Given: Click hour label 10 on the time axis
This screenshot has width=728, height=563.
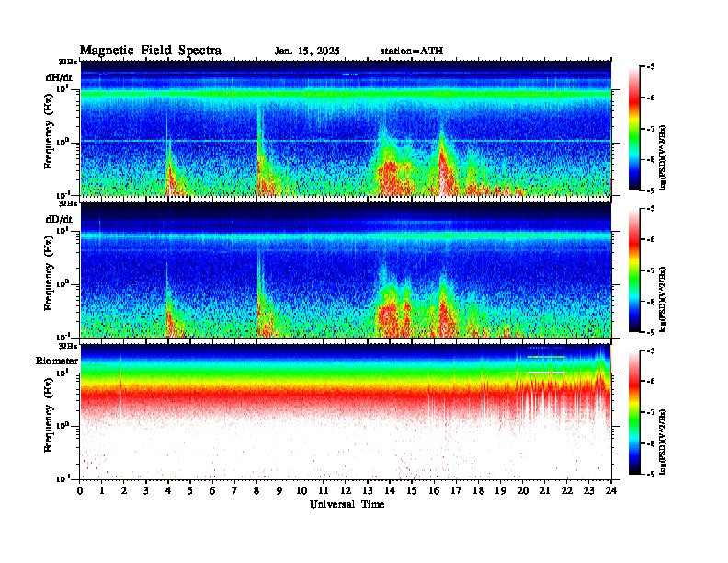Looking at the screenshot, I should pyautogui.click(x=301, y=490).
